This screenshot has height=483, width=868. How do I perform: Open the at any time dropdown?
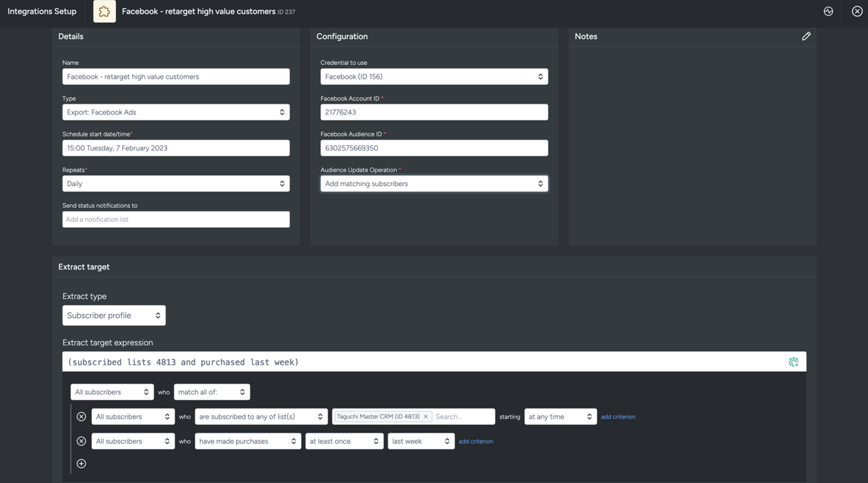click(x=560, y=416)
